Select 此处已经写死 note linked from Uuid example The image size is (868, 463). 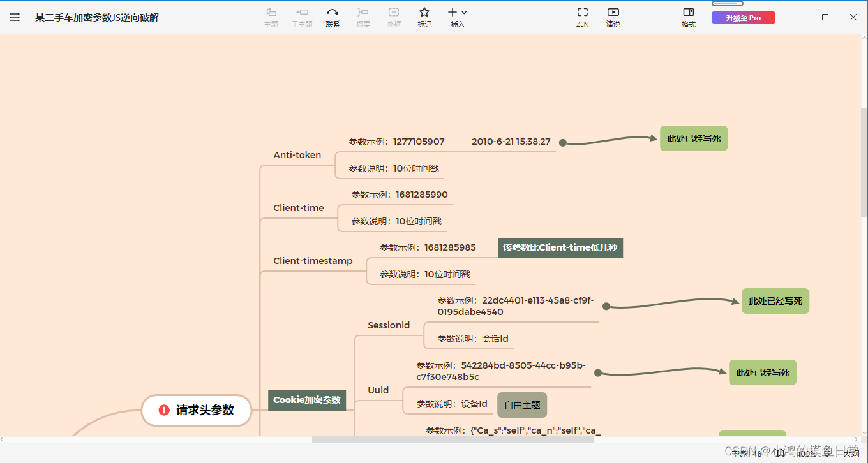coord(763,372)
